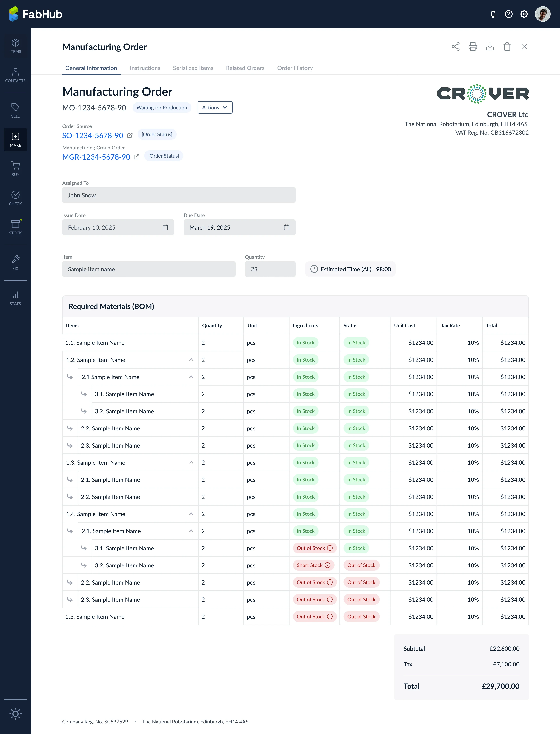Click the Assigned To field John Snow
560x734 pixels.
point(179,195)
